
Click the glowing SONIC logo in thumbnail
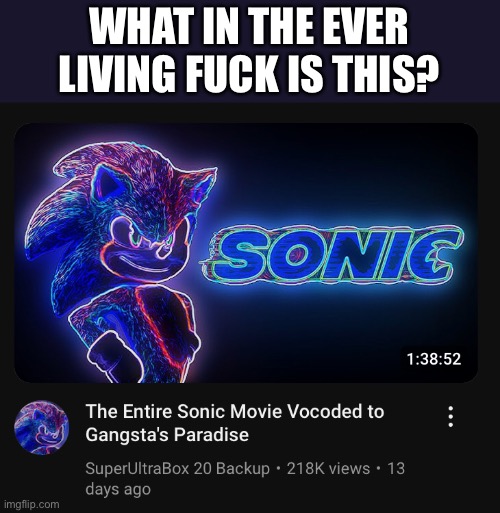click(x=332, y=254)
